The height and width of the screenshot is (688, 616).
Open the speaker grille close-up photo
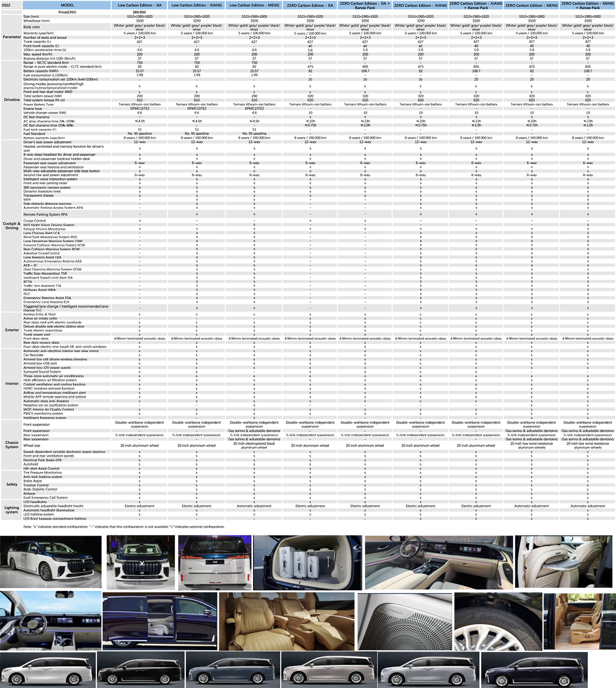(x=404, y=621)
